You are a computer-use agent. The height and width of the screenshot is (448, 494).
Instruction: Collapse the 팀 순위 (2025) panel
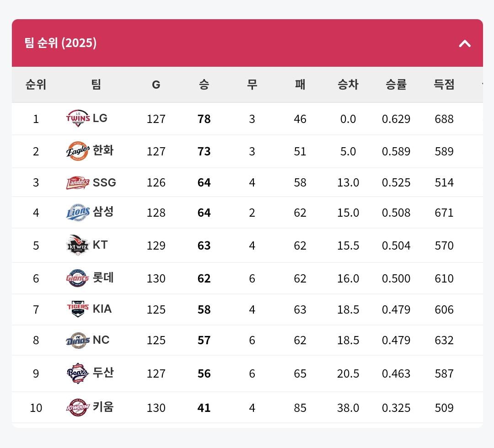pyautogui.click(x=465, y=43)
